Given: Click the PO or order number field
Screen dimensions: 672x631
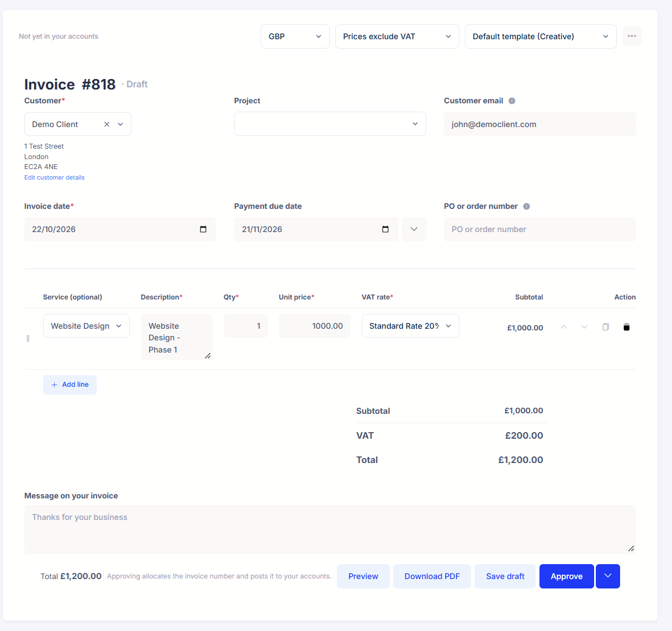Looking at the screenshot, I should pyautogui.click(x=540, y=229).
